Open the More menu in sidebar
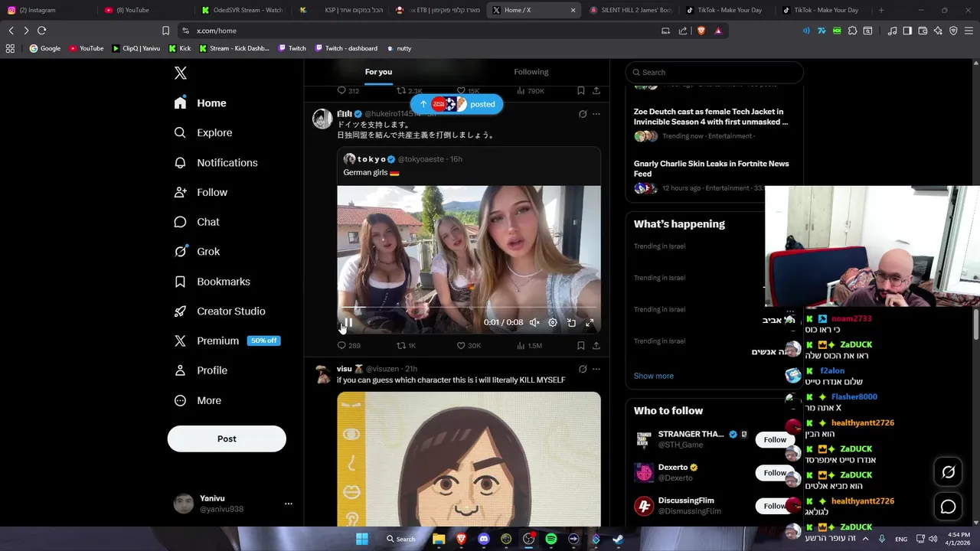 (x=198, y=400)
